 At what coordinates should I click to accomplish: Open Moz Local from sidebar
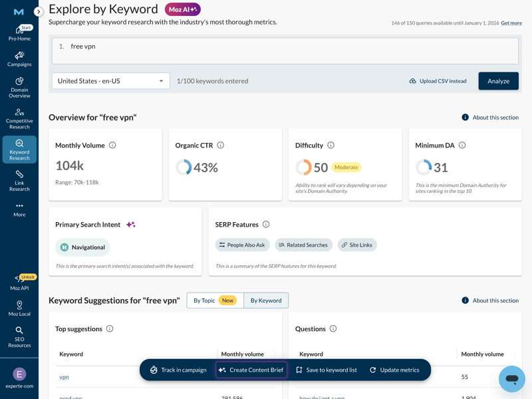(19, 309)
